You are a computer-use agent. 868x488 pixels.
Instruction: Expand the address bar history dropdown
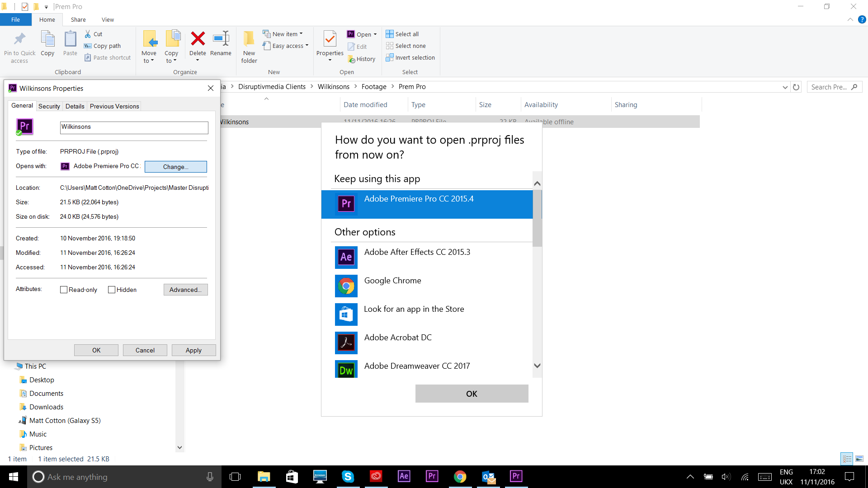(785, 87)
